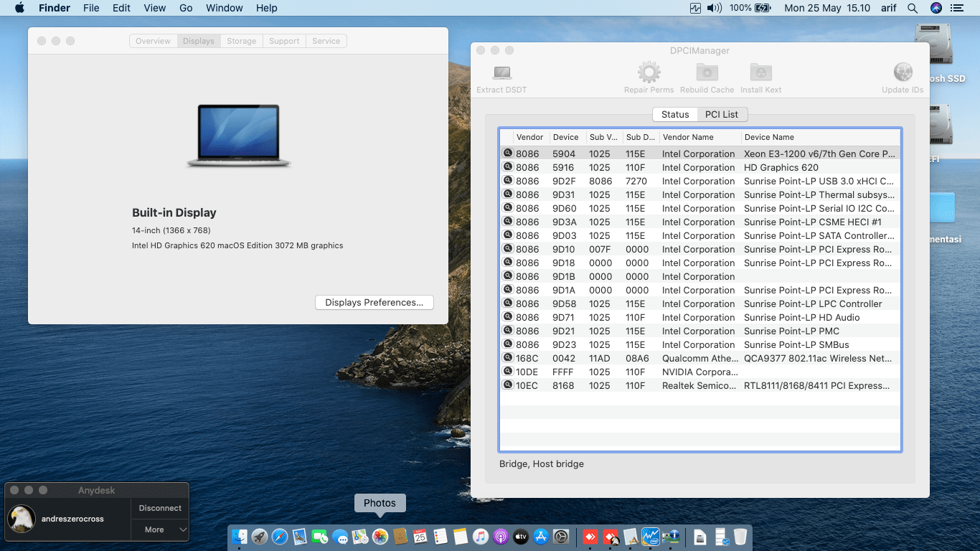Select Sunrise Point-LP LPC Controller text

point(813,303)
